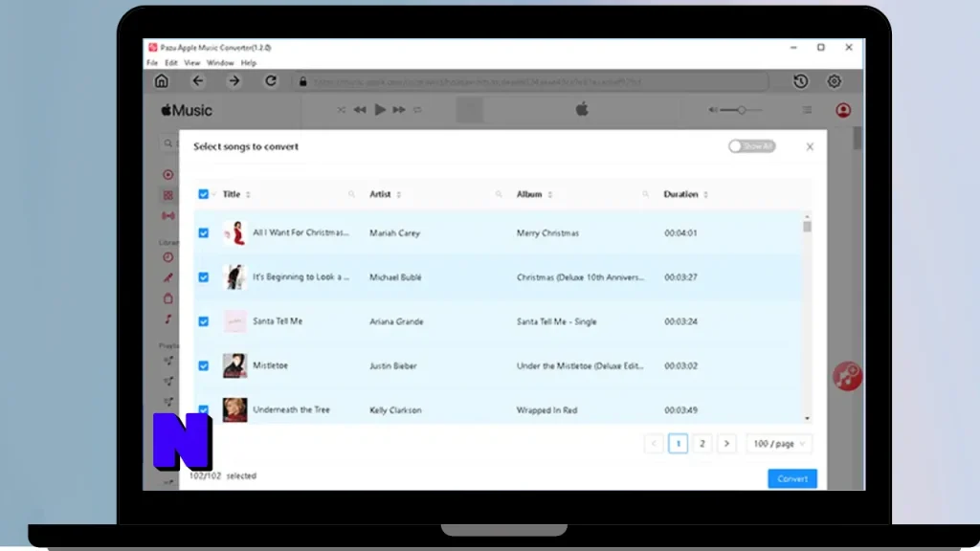Open the playback queue list
Screen dimensions: 980x551
[807, 110]
